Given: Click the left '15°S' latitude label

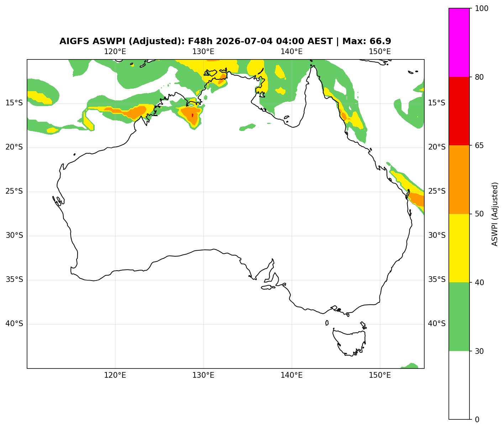Looking at the screenshot, I should pos(14,103).
